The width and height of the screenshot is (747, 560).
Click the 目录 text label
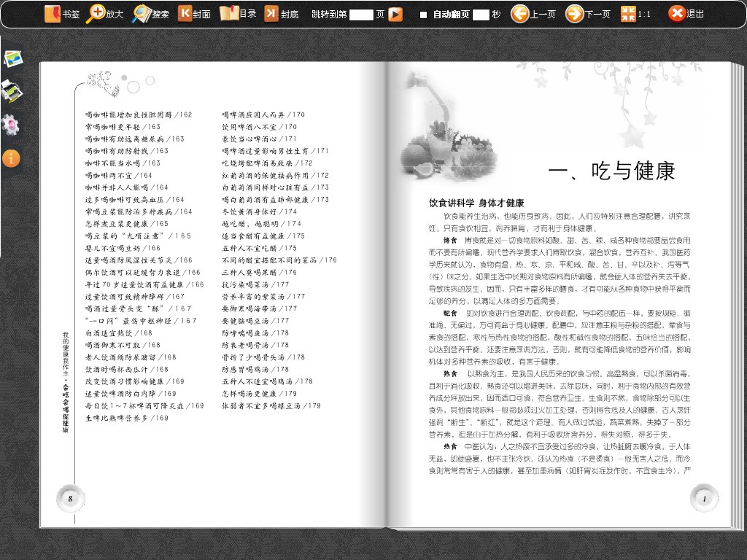pyautogui.click(x=248, y=14)
